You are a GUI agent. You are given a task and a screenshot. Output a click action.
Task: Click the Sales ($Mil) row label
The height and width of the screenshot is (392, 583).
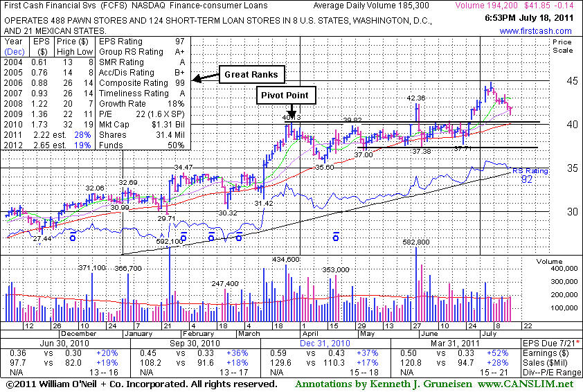[x=545, y=363]
